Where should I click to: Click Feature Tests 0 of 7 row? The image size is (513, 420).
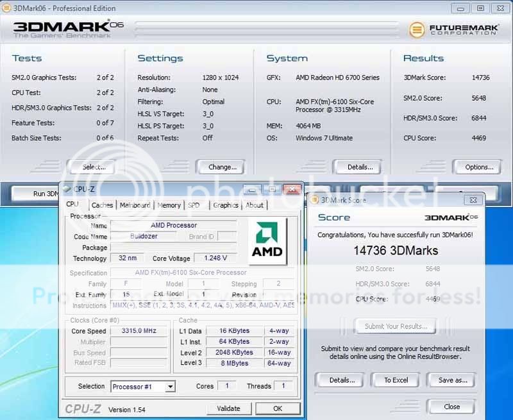(x=63, y=123)
